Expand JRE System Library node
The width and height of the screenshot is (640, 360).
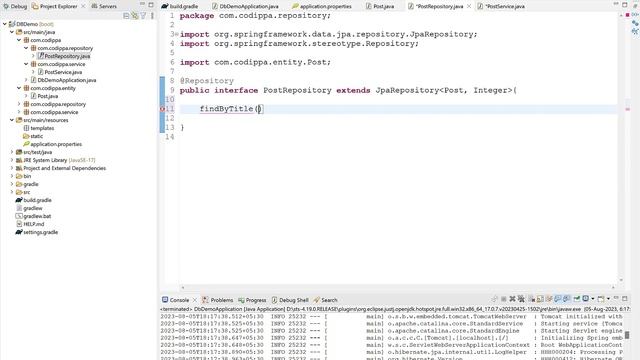coord(12,160)
